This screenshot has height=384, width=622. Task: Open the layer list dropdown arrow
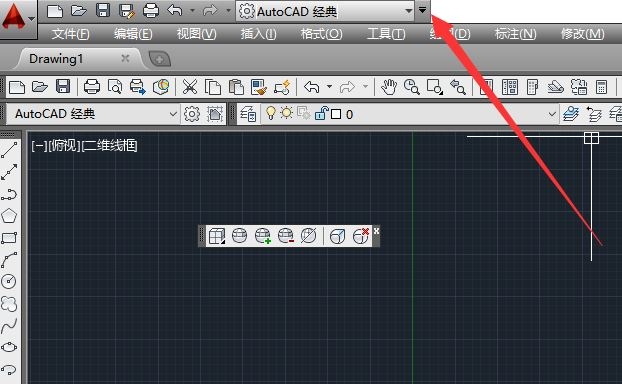(552, 114)
